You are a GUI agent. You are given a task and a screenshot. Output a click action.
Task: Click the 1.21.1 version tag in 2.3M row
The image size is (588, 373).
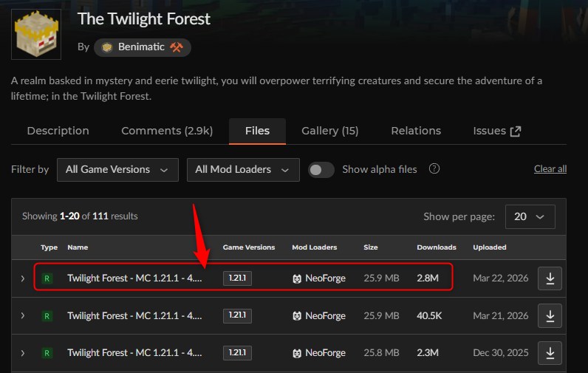coord(237,353)
